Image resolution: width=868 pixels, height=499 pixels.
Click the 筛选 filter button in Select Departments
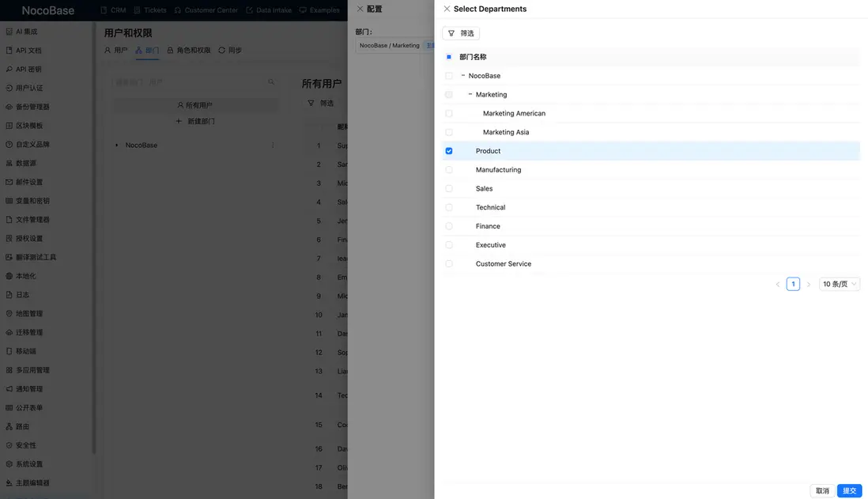461,32
